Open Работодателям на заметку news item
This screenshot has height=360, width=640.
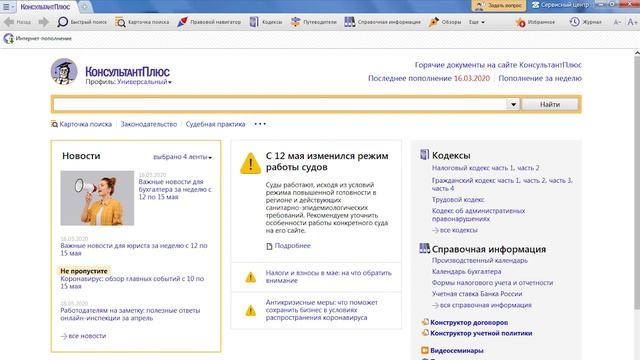(130, 314)
